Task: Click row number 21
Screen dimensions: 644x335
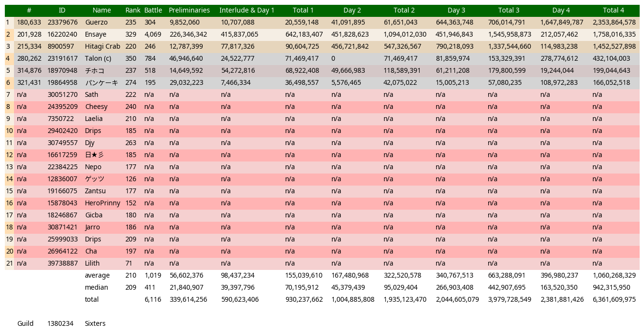Action: (9, 263)
